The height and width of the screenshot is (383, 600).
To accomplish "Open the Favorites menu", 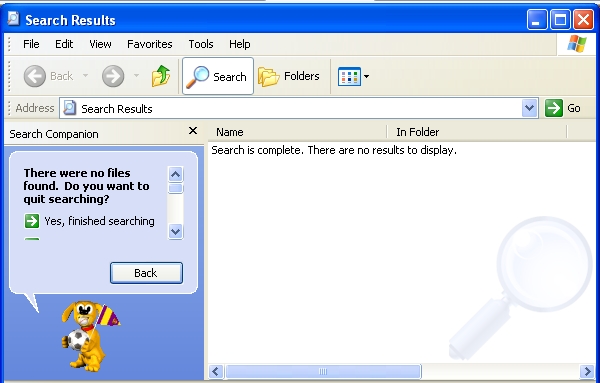I will (150, 44).
